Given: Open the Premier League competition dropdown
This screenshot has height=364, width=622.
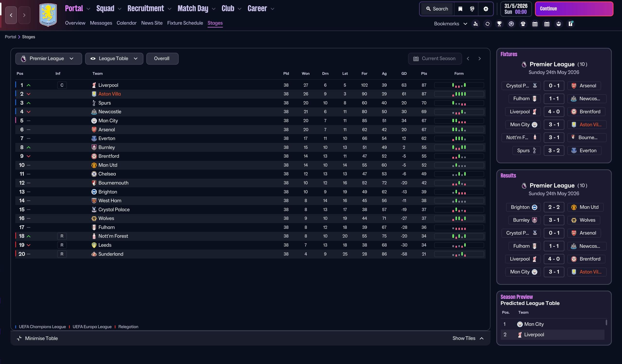Looking at the screenshot, I should pos(48,59).
